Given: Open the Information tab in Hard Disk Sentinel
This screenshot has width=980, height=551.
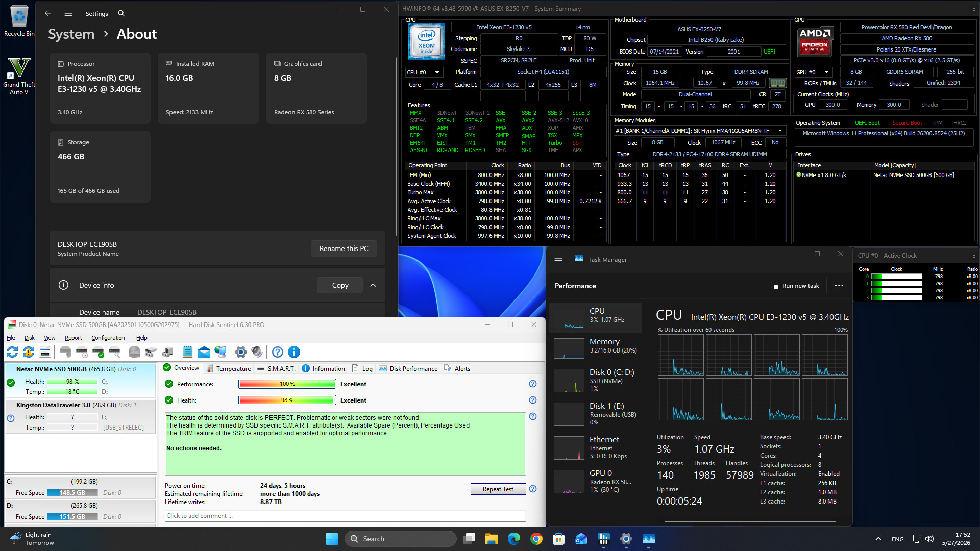Looking at the screenshot, I should pyautogui.click(x=324, y=368).
